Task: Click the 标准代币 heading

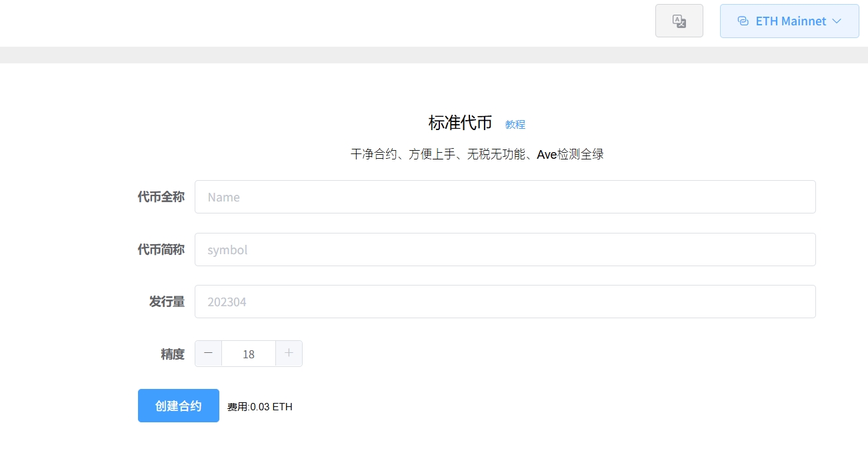Action: pos(460,123)
